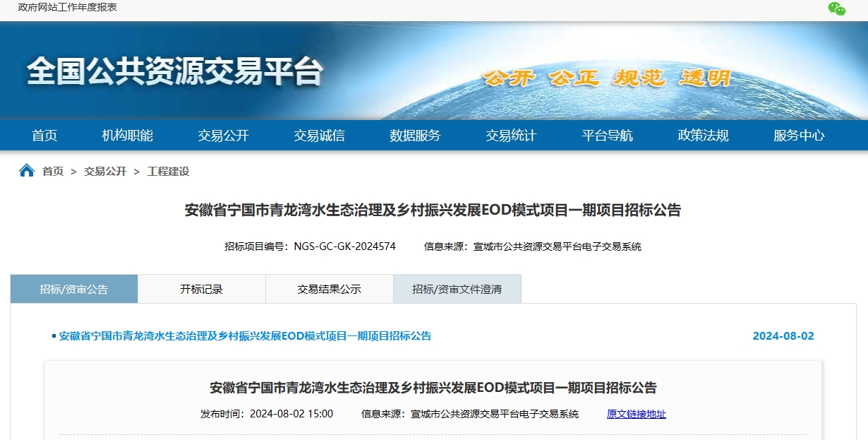This screenshot has height=440, width=868.
Task: Click the 工程建设 breadcrumb link
Action: [168, 172]
